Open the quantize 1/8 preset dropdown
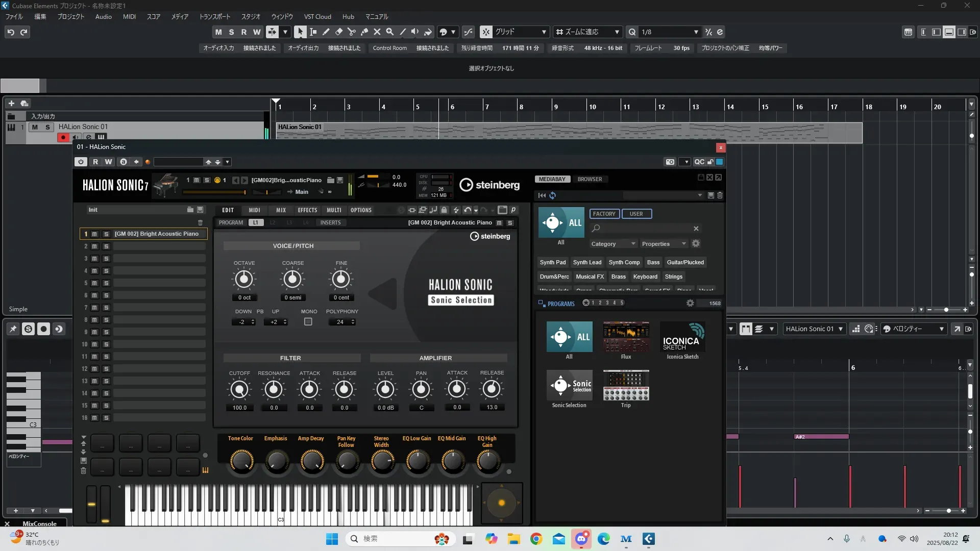Screen dimensions: 980x551 696,32
